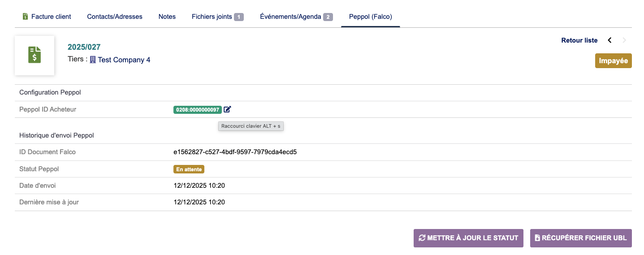Screen dimensions: 644x255
Task: Go to next invoice with right chevron
Action: click(624, 40)
